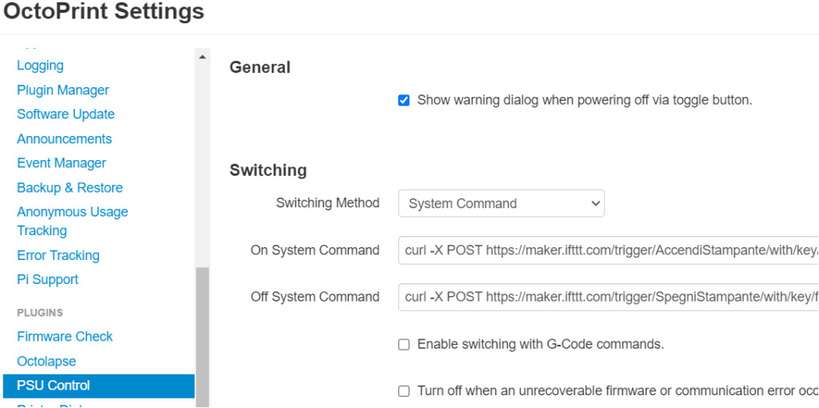Enable switching with G-Code commands
The width and height of the screenshot is (819, 408).
[x=404, y=344]
